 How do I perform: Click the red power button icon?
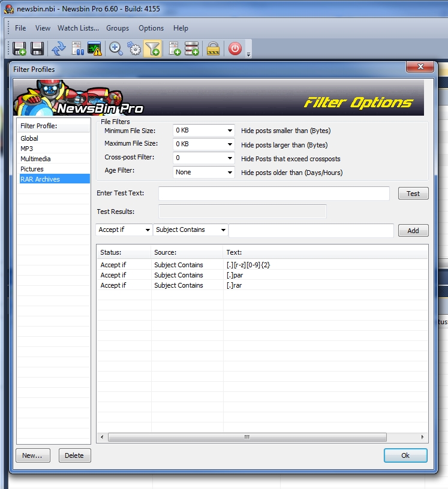(x=234, y=49)
